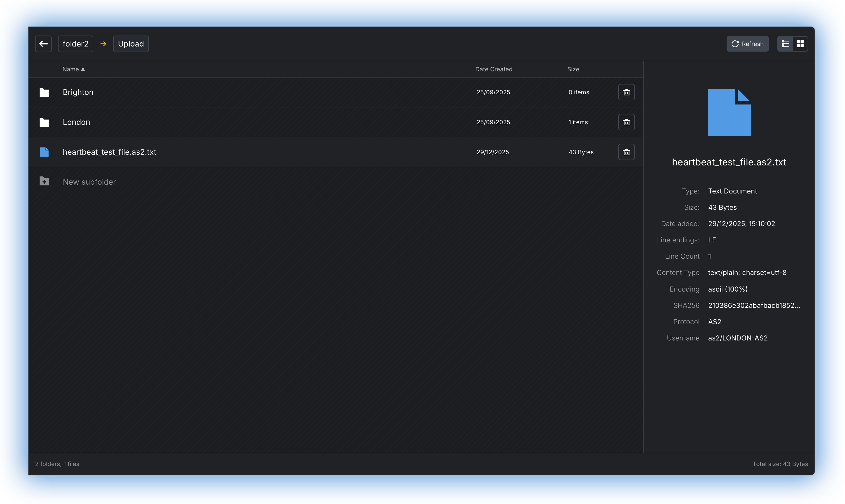Click the 'Total size: 43 Bytes' status text

click(x=780, y=464)
